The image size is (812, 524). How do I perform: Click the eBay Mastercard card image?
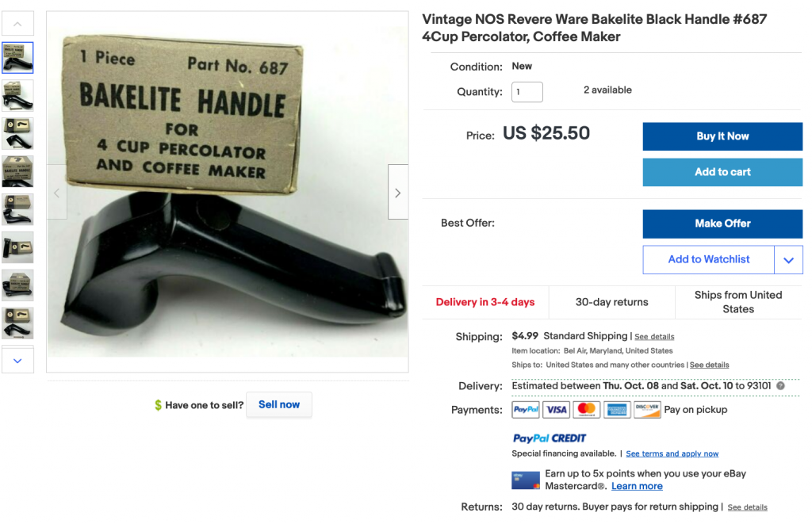(526, 480)
